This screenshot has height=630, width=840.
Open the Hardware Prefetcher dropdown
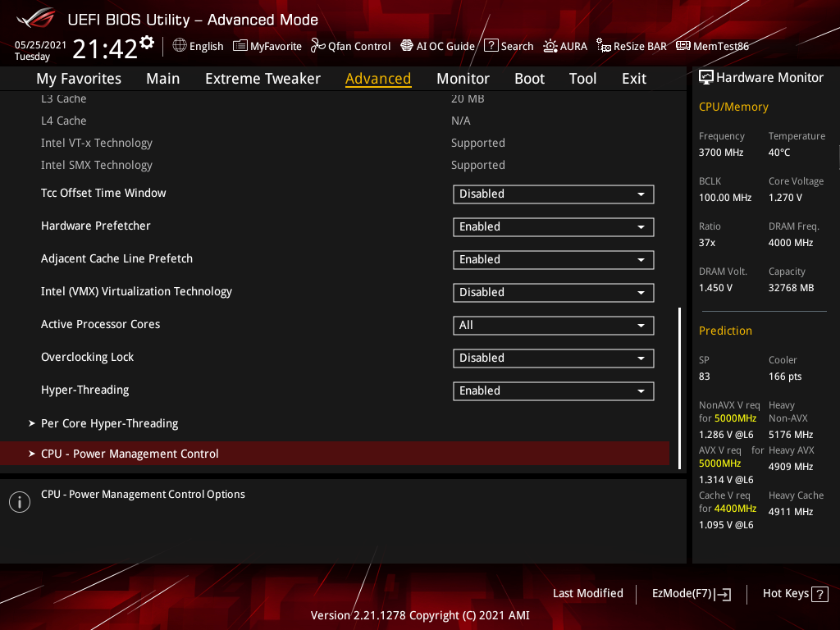tap(554, 226)
